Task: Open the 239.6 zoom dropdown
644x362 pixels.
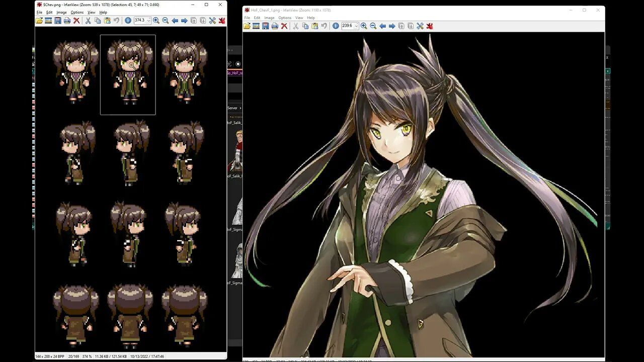Action: 356,26
